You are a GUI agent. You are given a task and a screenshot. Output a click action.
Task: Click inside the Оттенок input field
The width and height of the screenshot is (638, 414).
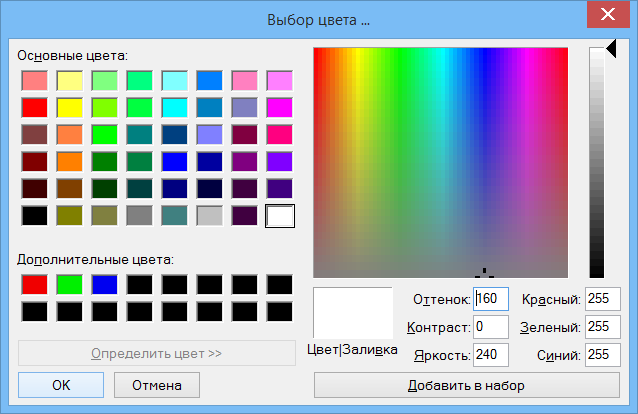click(x=492, y=299)
